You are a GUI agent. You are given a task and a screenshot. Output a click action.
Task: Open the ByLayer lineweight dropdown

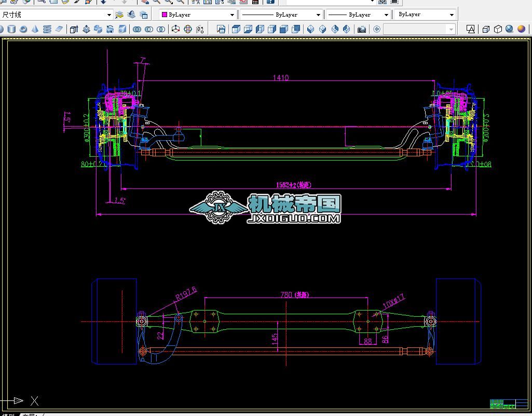point(386,15)
